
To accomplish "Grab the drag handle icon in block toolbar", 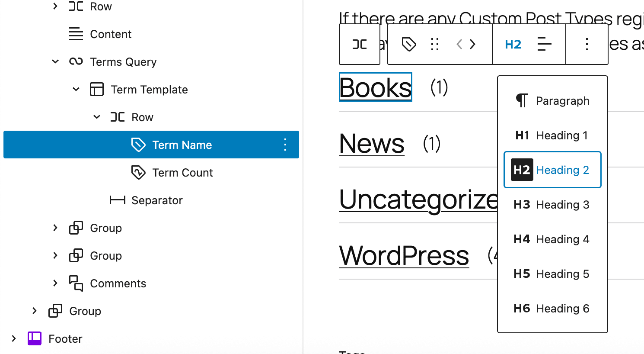I will click(x=434, y=44).
